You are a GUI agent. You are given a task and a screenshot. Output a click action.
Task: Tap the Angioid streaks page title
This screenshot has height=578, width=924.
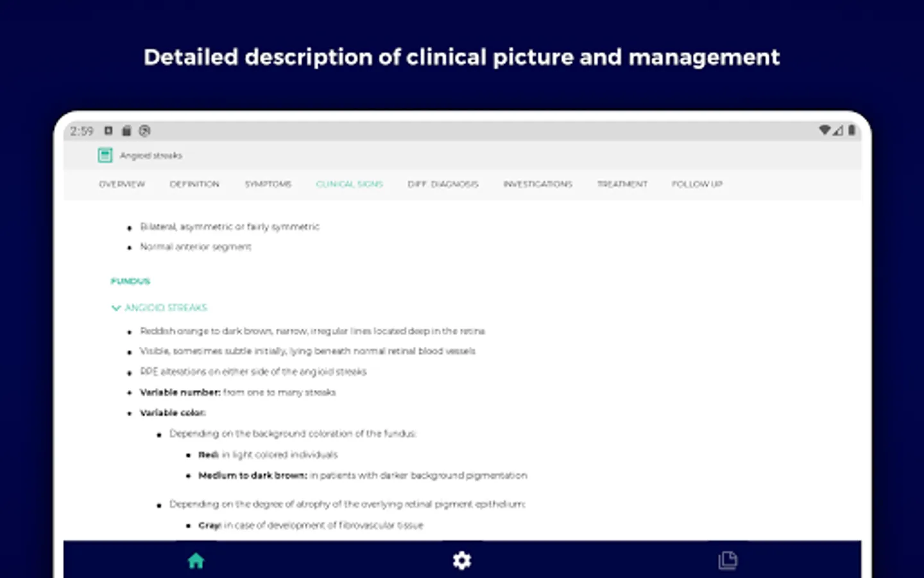click(x=151, y=155)
